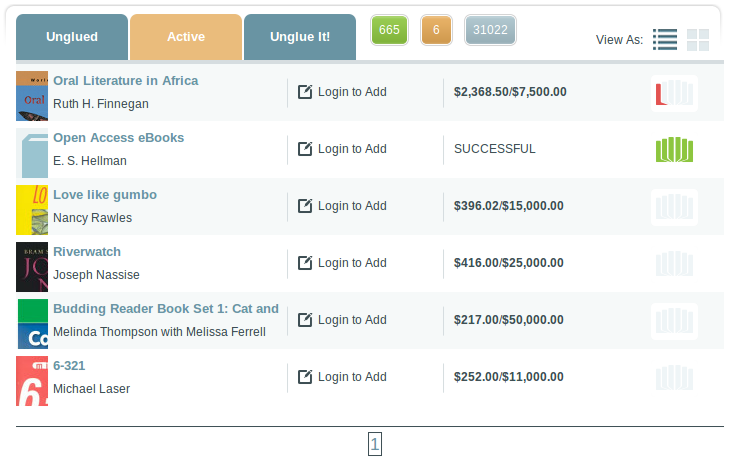Open the Unglue It! tab
730x468 pixels.
click(x=300, y=37)
